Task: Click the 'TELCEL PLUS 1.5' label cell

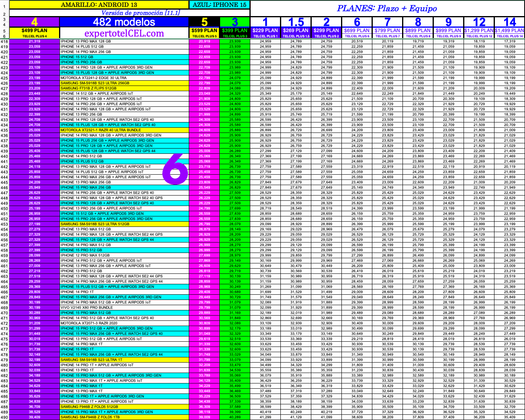Action: point(296,36)
